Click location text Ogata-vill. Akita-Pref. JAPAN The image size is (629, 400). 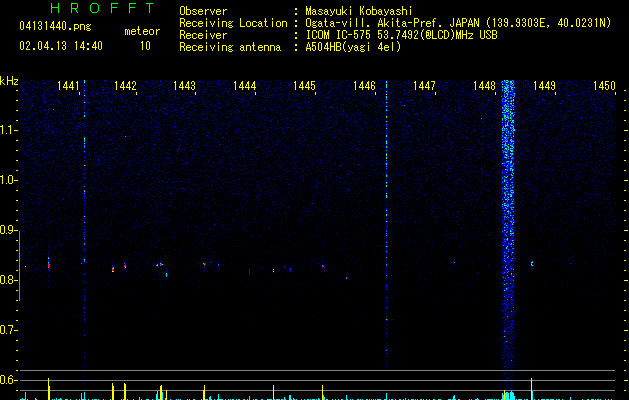coord(392,23)
